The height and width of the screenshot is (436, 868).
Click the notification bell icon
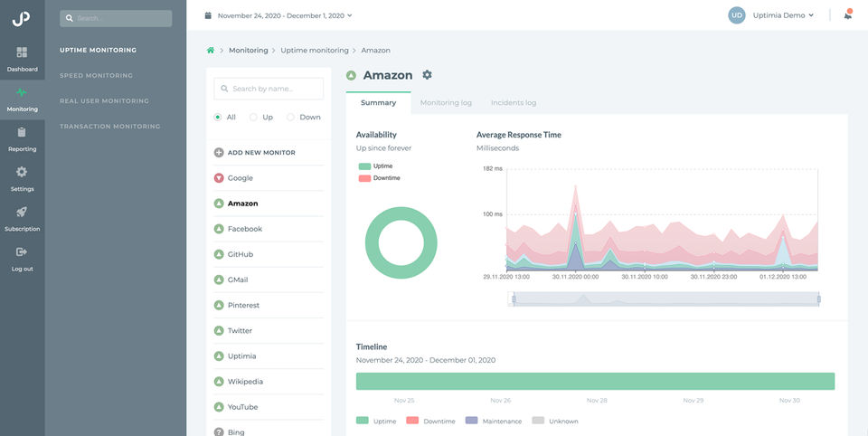848,15
